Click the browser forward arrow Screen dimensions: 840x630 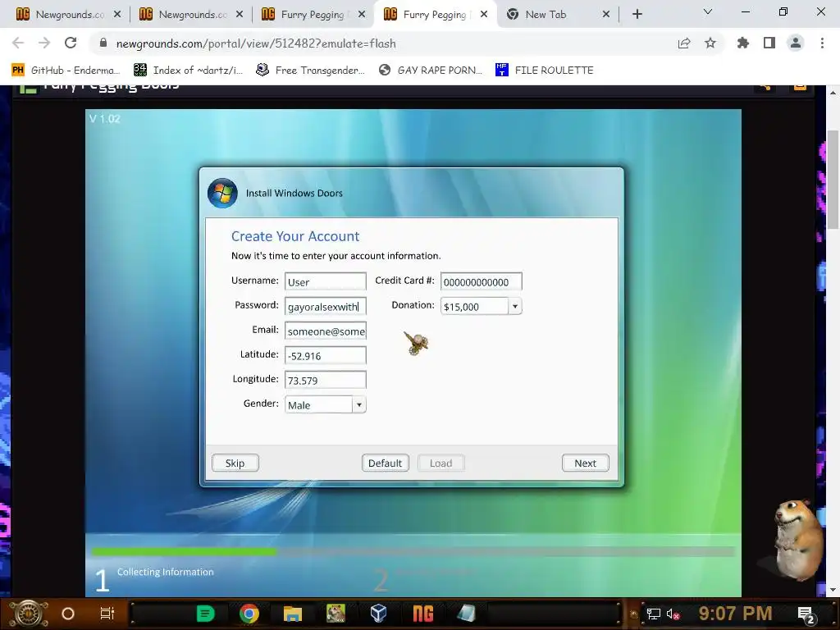[x=44, y=43]
